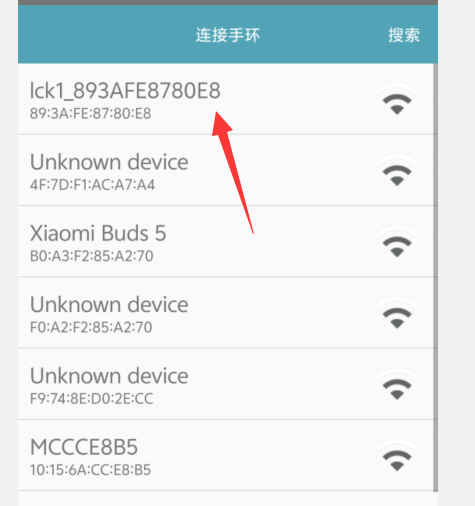Click empty area below MCCCE8B5 row
The image size is (475, 506).
pos(226,499)
